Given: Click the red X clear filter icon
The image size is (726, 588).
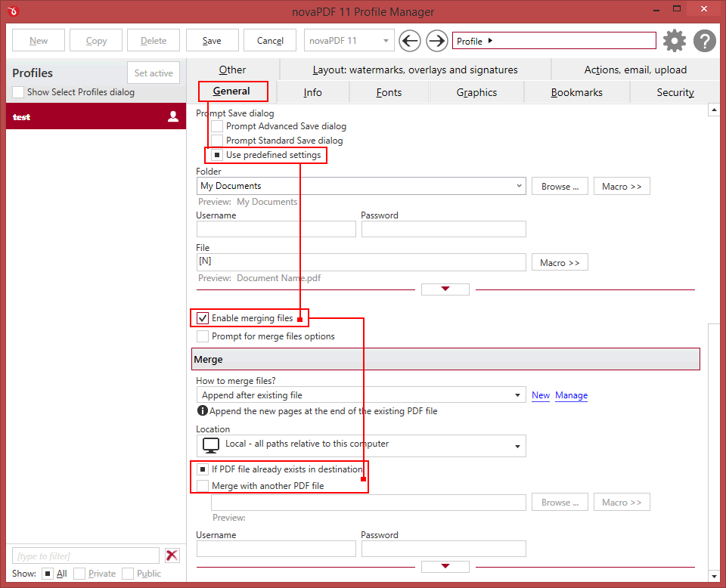Looking at the screenshot, I should 172,556.
